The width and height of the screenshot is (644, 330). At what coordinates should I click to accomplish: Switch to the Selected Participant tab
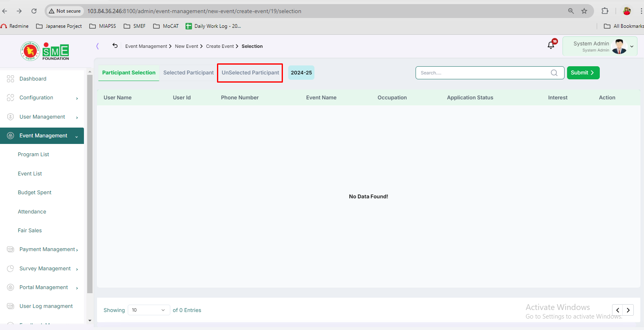click(x=188, y=73)
